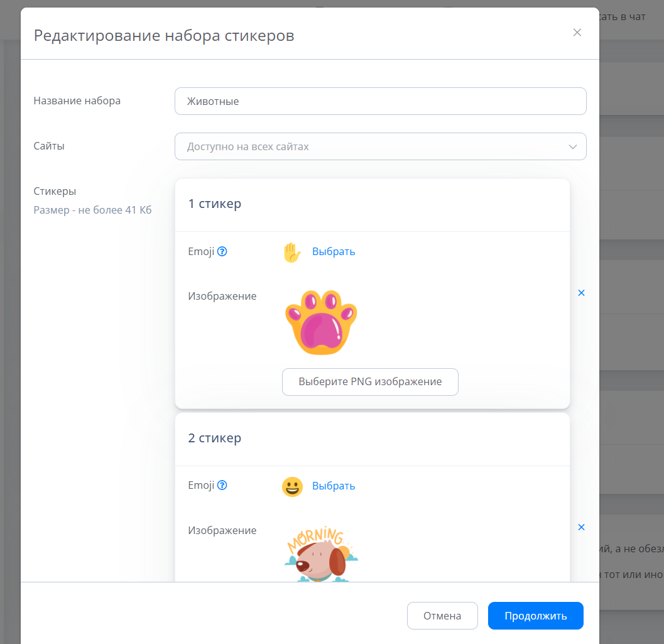Remove sticker 1 with blue X icon

point(581,293)
